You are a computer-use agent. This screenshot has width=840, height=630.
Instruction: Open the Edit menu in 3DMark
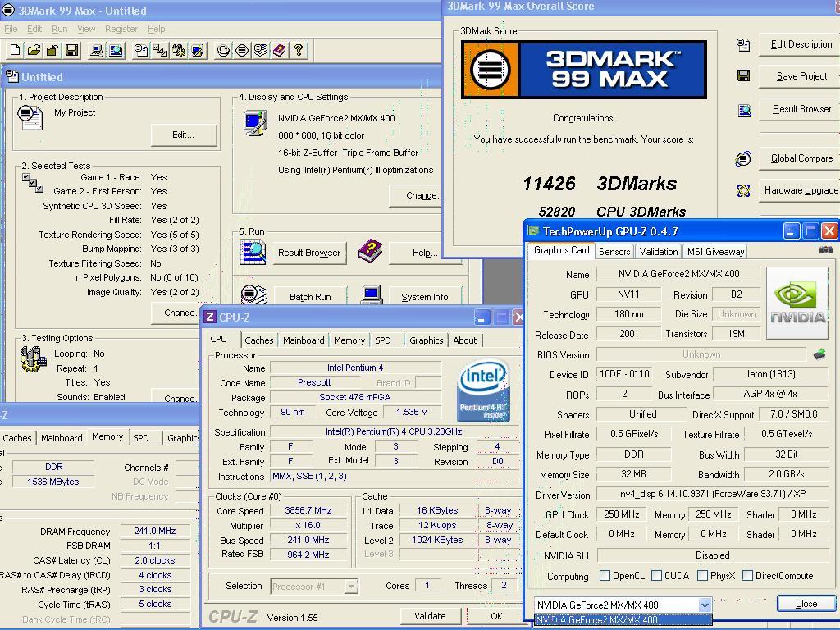(x=34, y=29)
